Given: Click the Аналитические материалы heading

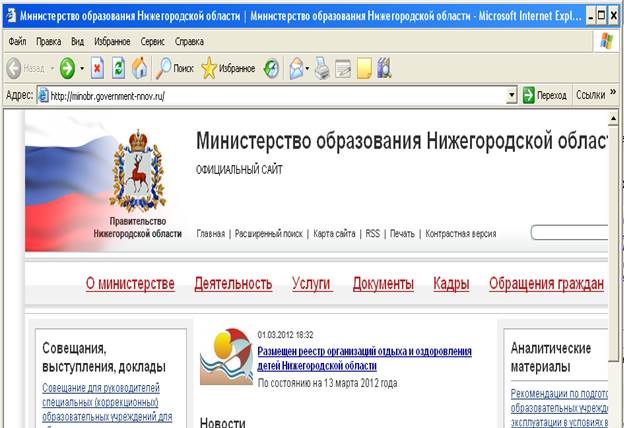Looking at the screenshot, I should coord(551,357).
